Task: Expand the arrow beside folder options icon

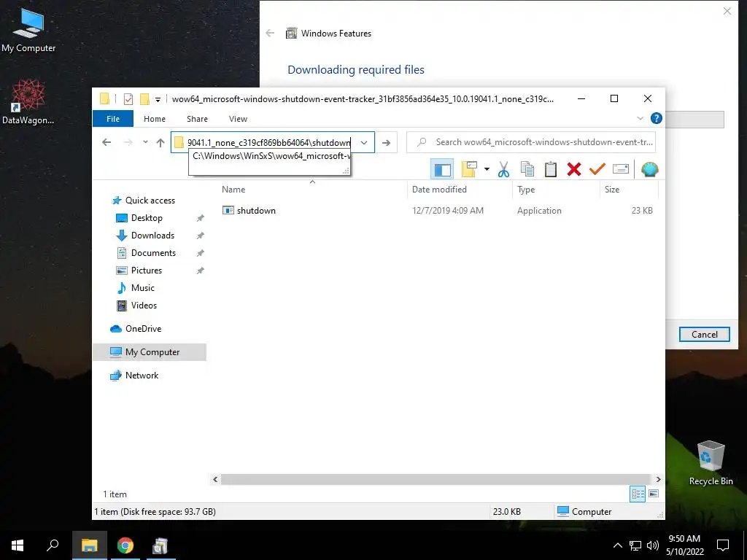Action: (487, 169)
